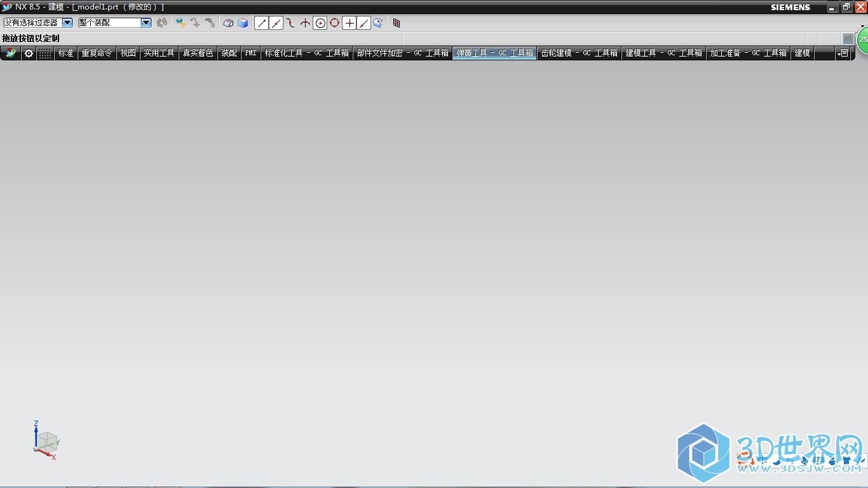Click the gray selection priority toolbar icon

210,23
